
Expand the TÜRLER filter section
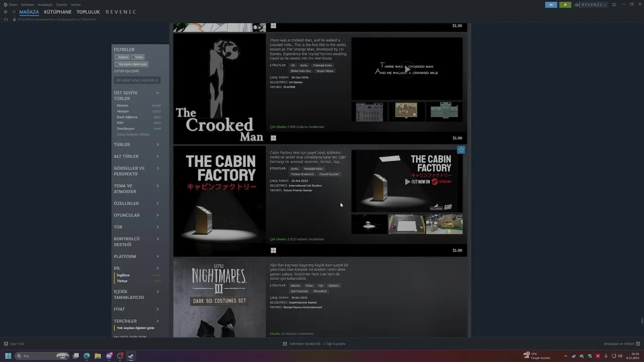[136, 144]
